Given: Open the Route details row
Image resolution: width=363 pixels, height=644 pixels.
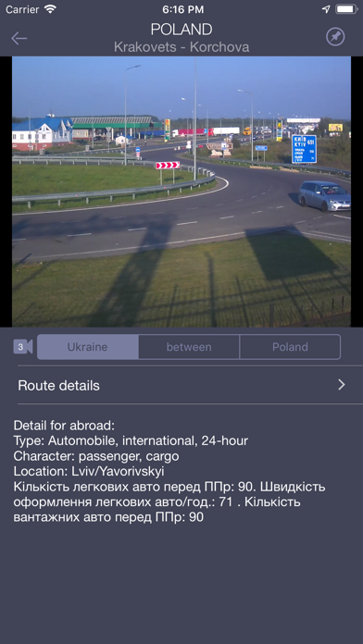Looking at the screenshot, I should [181, 385].
